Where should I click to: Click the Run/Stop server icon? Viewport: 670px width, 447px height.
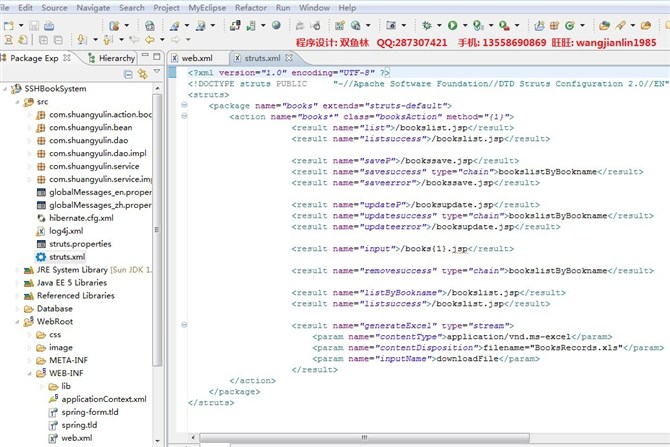[251, 26]
